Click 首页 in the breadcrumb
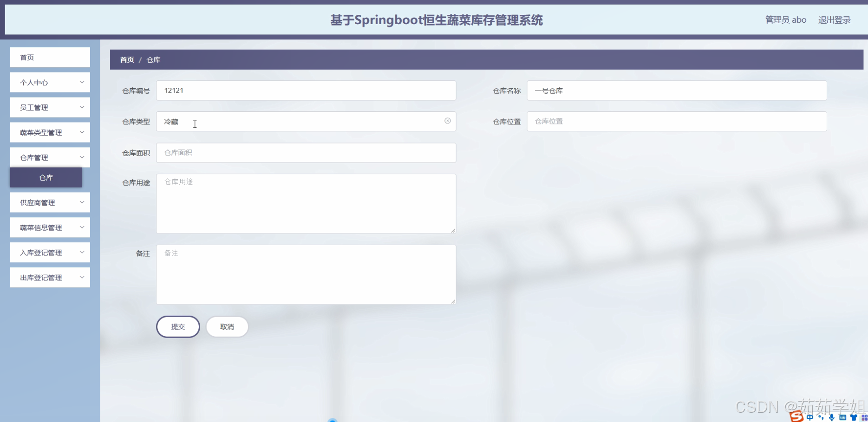 point(127,59)
